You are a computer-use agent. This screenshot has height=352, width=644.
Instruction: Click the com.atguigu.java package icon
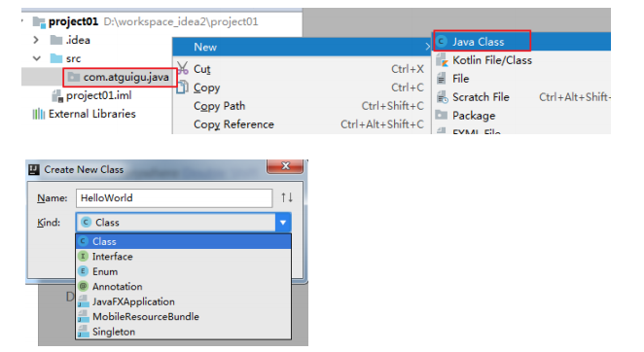point(74,77)
